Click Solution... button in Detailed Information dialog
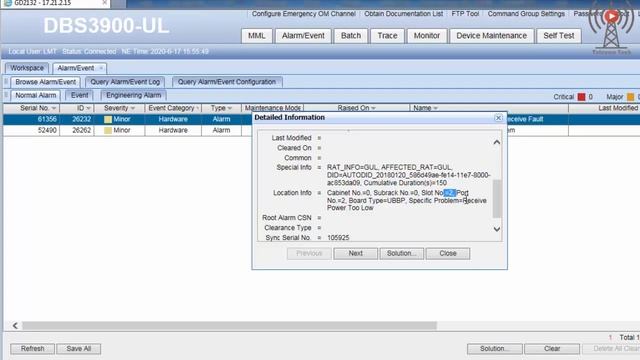The image size is (640, 360). click(402, 253)
